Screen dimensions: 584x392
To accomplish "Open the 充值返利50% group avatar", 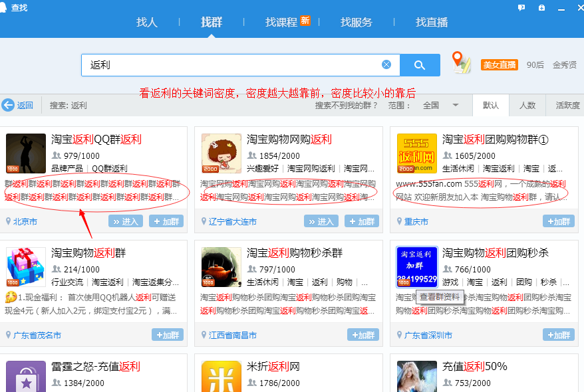I will 417,376.
